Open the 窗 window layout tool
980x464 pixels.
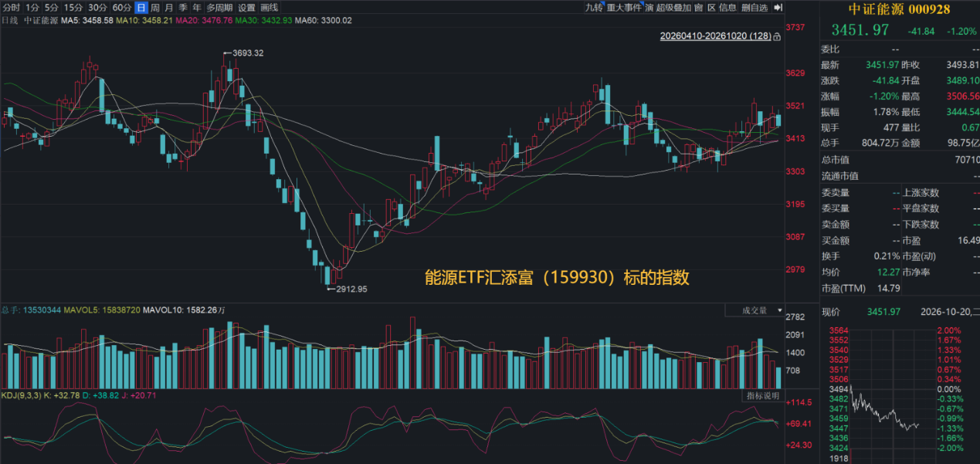[698, 8]
